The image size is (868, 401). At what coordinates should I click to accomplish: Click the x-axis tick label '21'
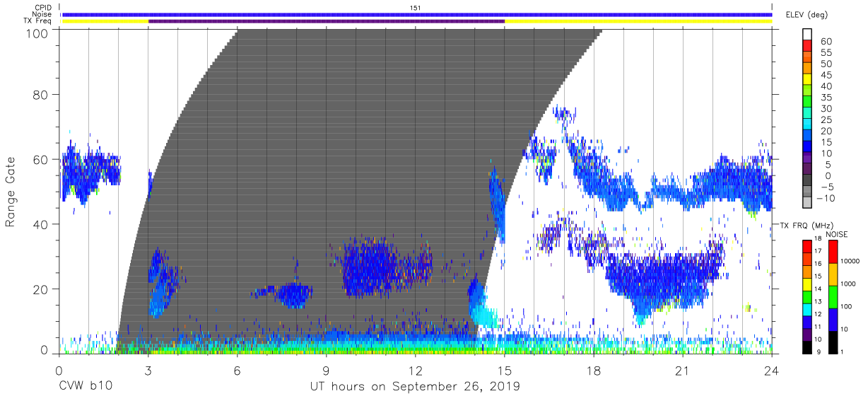click(683, 370)
